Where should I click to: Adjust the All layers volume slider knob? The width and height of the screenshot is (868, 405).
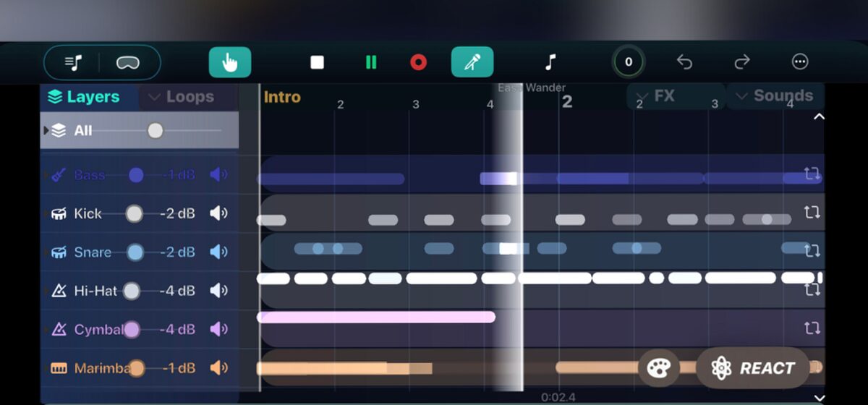point(155,131)
